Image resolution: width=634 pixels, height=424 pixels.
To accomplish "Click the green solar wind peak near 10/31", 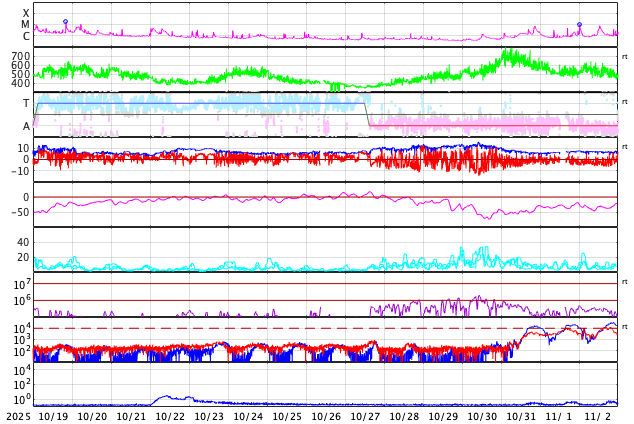I will tap(511, 55).
